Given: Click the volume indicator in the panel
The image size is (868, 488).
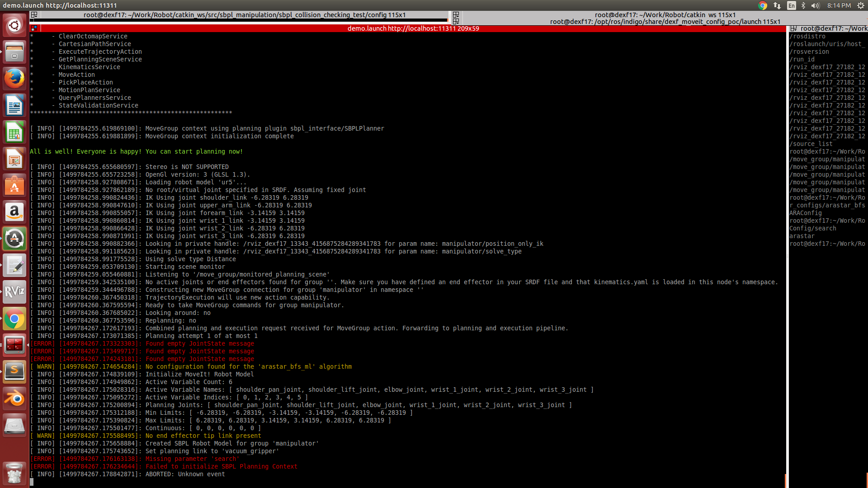Looking at the screenshot, I should pos(815,6).
